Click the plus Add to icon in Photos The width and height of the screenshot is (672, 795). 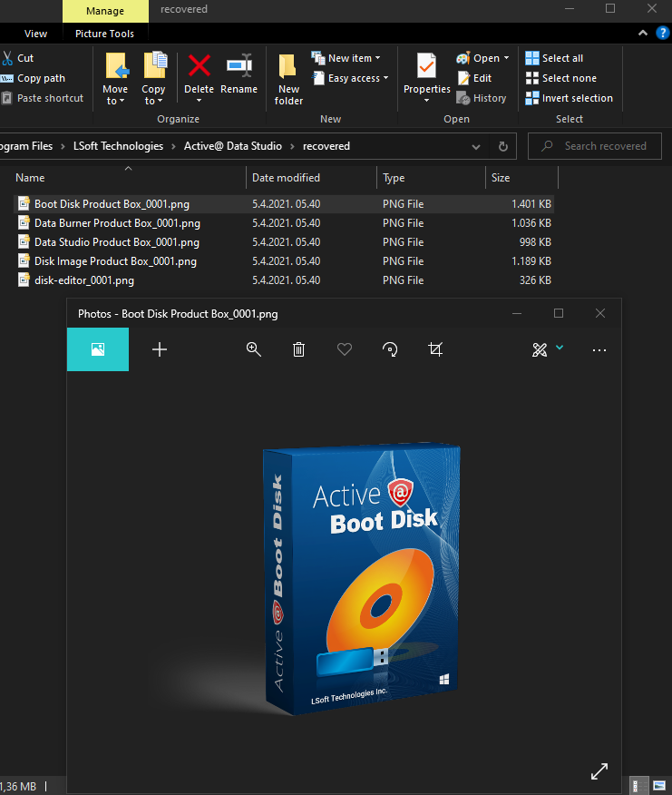[x=160, y=349]
